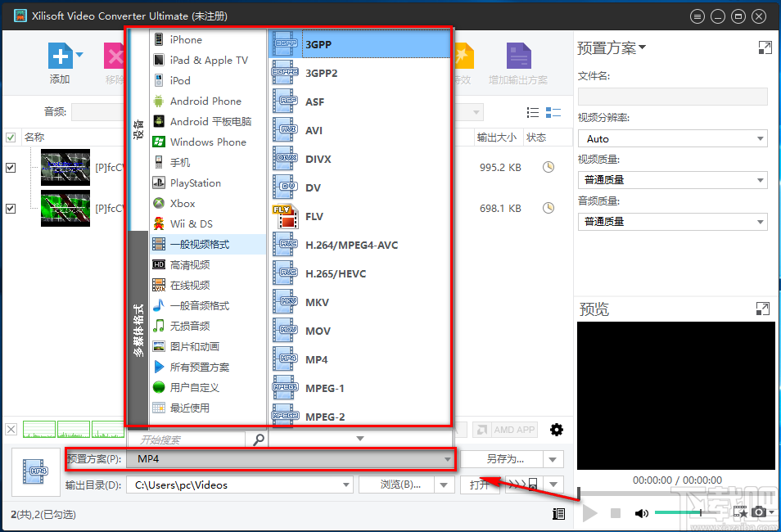Select the MP4 format icon in list
This screenshot has height=532, width=781.
pyautogui.click(x=285, y=359)
